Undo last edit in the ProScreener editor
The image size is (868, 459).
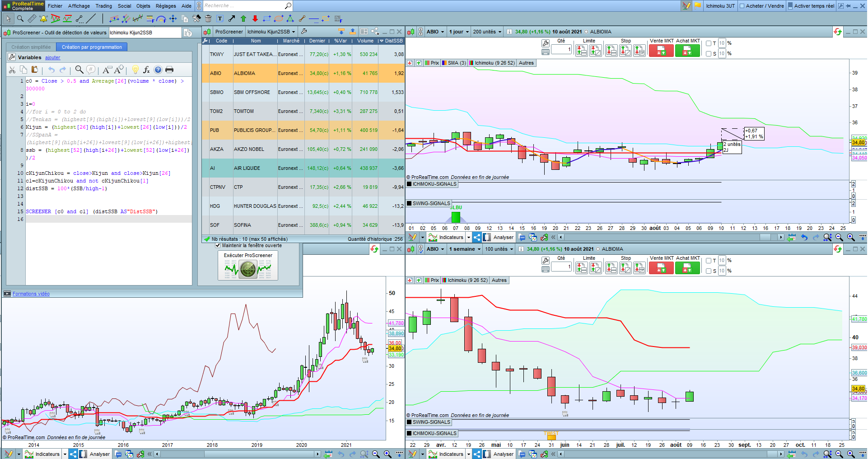(51, 70)
